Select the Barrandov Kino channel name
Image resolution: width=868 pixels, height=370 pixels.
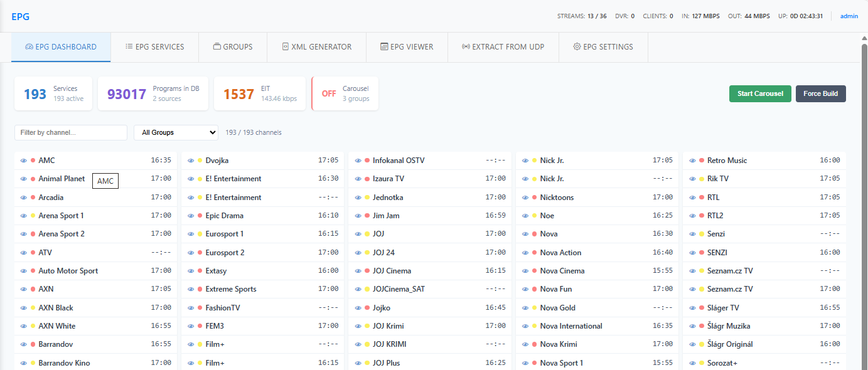click(x=64, y=363)
